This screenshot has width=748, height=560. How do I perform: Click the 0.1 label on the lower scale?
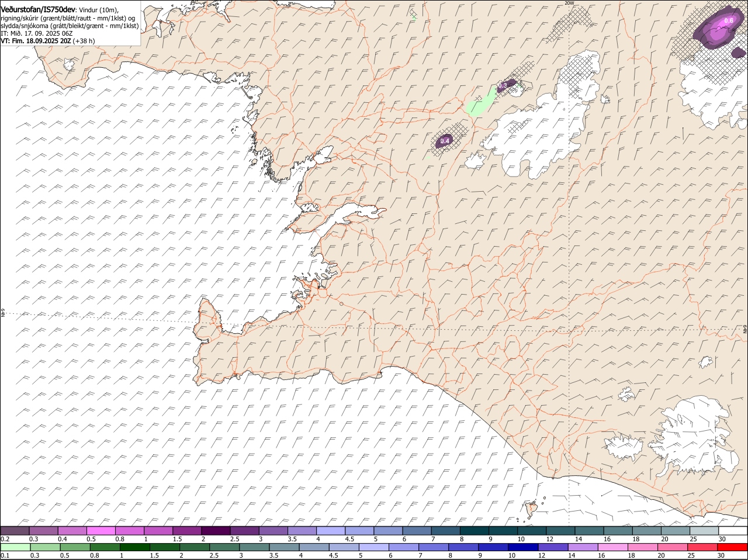click(x=5, y=555)
